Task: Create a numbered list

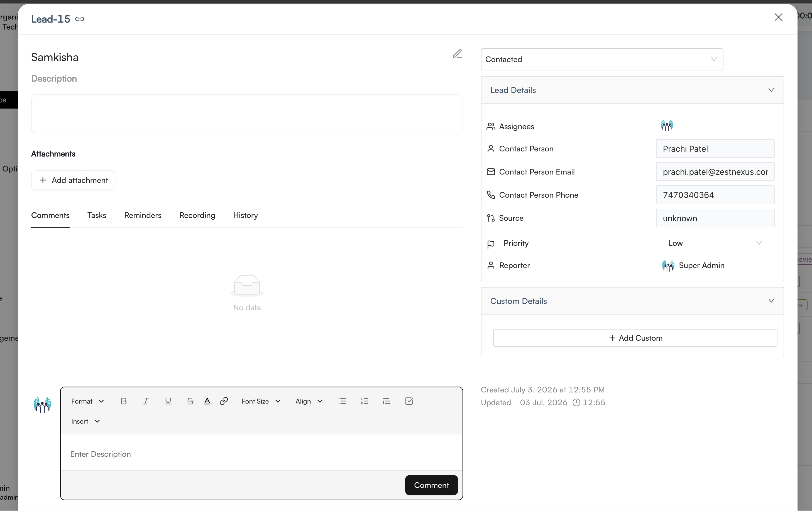Action: tap(365, 401)
